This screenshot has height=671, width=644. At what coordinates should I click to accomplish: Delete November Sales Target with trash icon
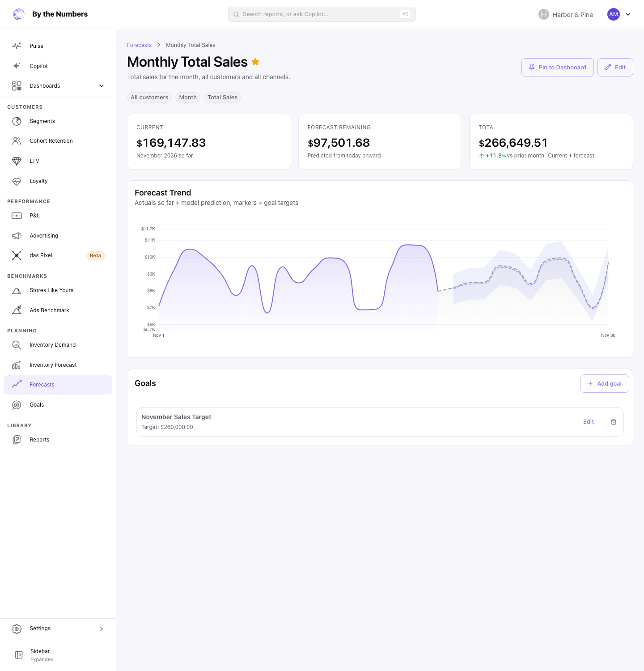[614, 422]
